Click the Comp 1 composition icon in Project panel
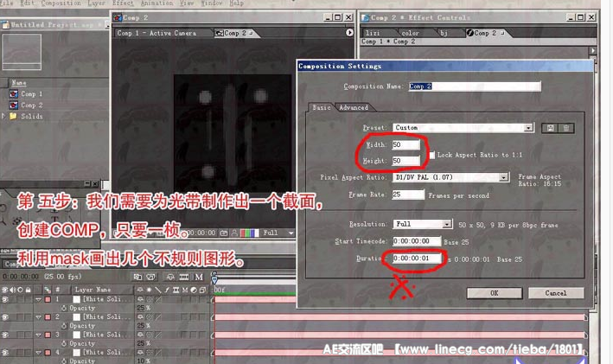The width and height of the screenshot is (613, 364). (x=14, y=94)
